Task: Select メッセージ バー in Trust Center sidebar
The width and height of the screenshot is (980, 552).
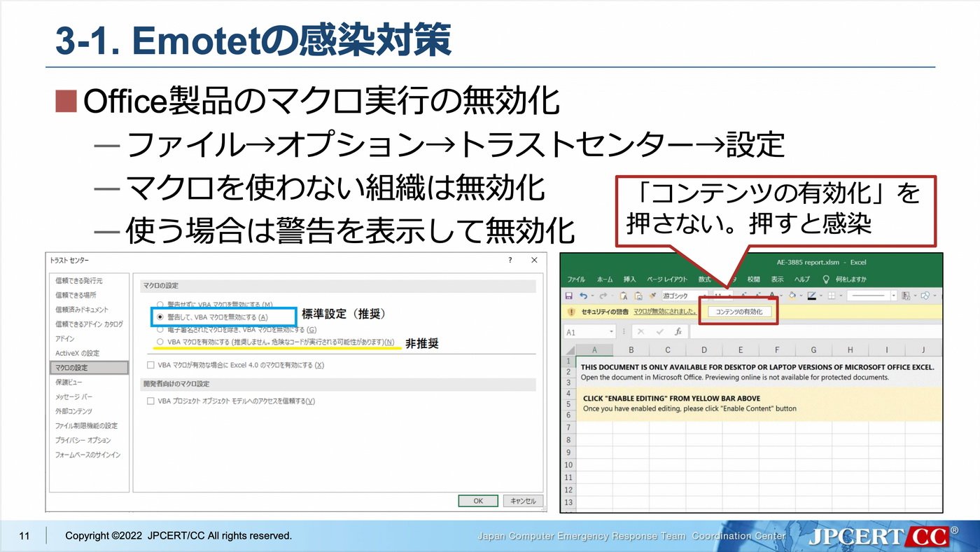Action: point(73,396)
